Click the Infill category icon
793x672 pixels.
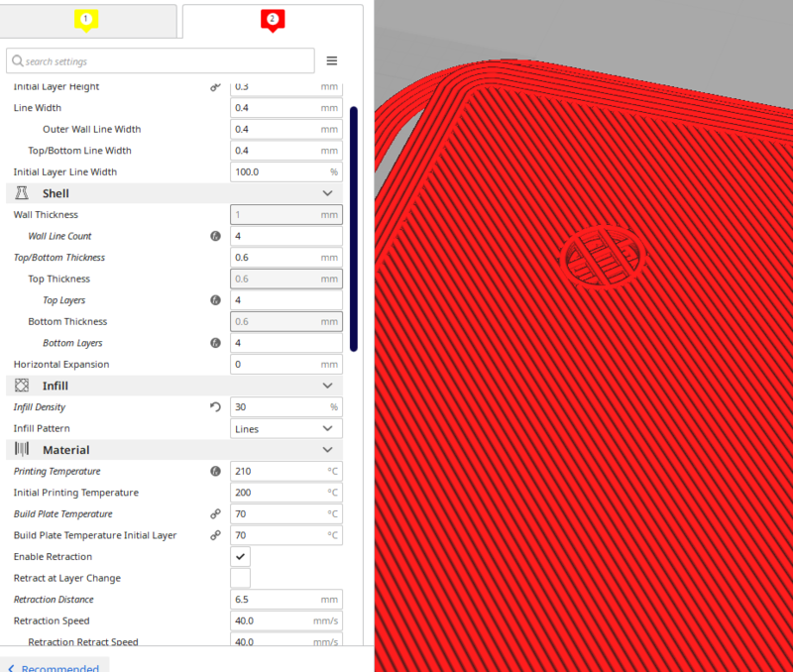click(x=22, y=386)
